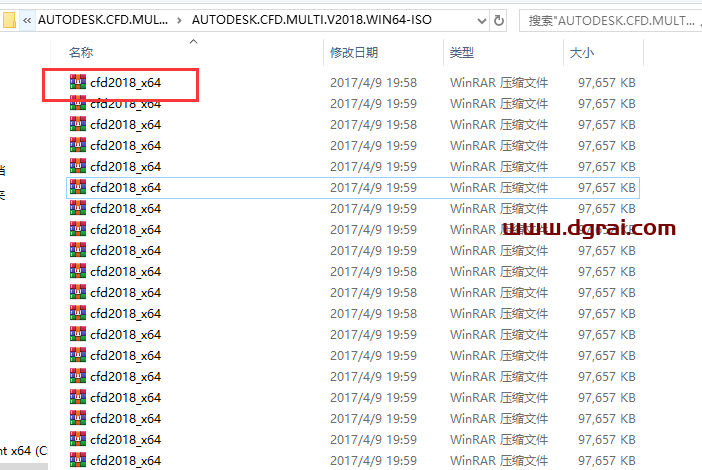
Task: Sort the list by the 大小 column header
Action: (581, 52)
